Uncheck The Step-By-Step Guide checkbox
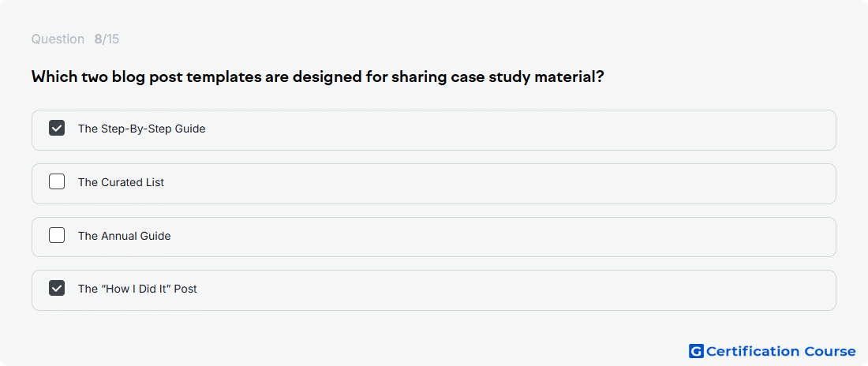This screenshot has height=366, width=868. click(x=57, y=129)
